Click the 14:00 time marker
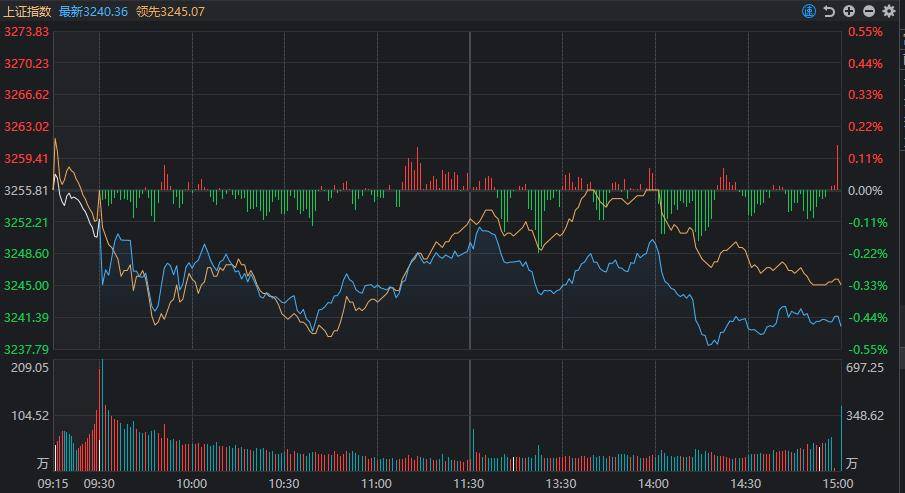Image resolution: width=905 pixels, height=493 pixels. (x=653, y=484)
